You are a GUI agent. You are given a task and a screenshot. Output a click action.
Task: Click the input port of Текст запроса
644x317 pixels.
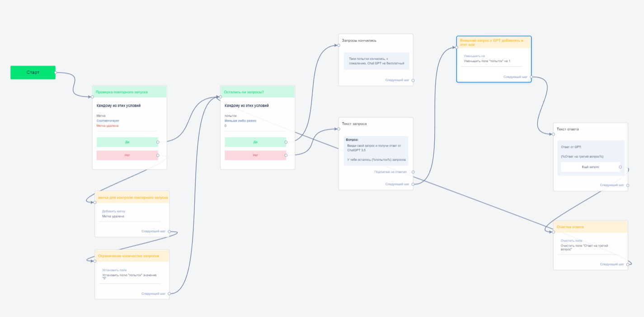pyautogui.click(x=338, y=129)
